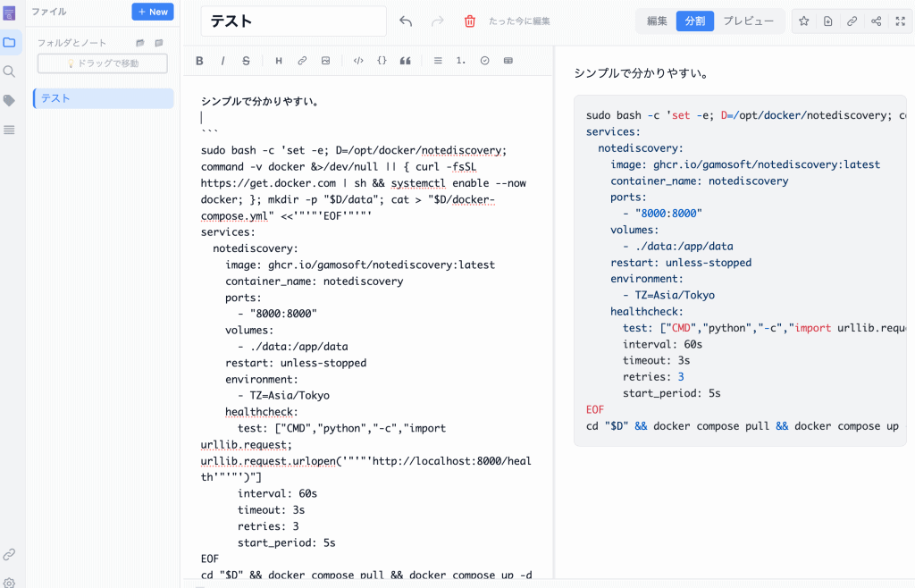Insert a task checklist item
Viewport: 915px width, 588px height.
(x=485, y=61)
